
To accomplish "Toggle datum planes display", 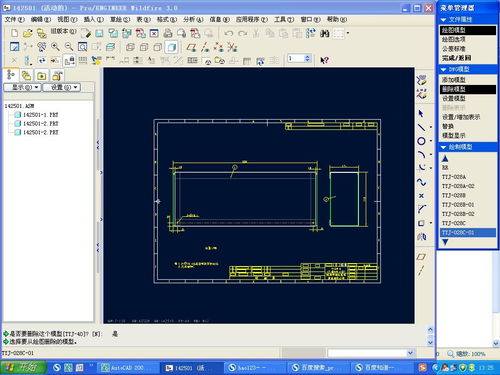I will pyautogui.click(x=191, y=47).
